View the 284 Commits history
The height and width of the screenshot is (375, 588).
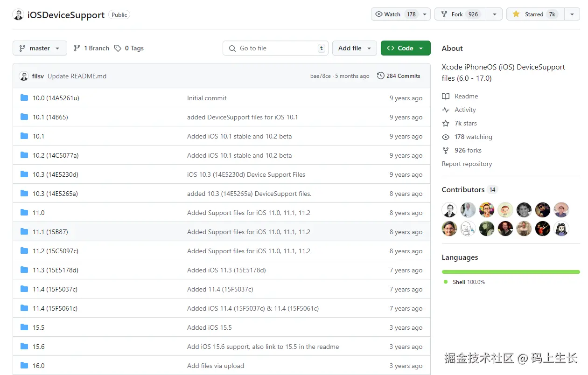tap(399, 76)
